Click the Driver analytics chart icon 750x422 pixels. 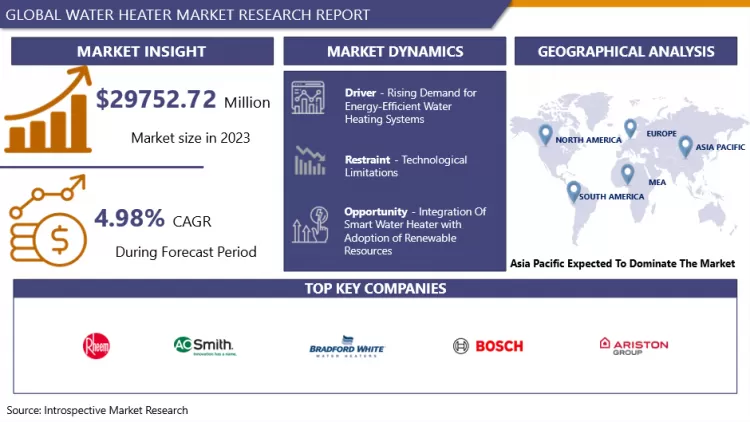click(308, 98)
